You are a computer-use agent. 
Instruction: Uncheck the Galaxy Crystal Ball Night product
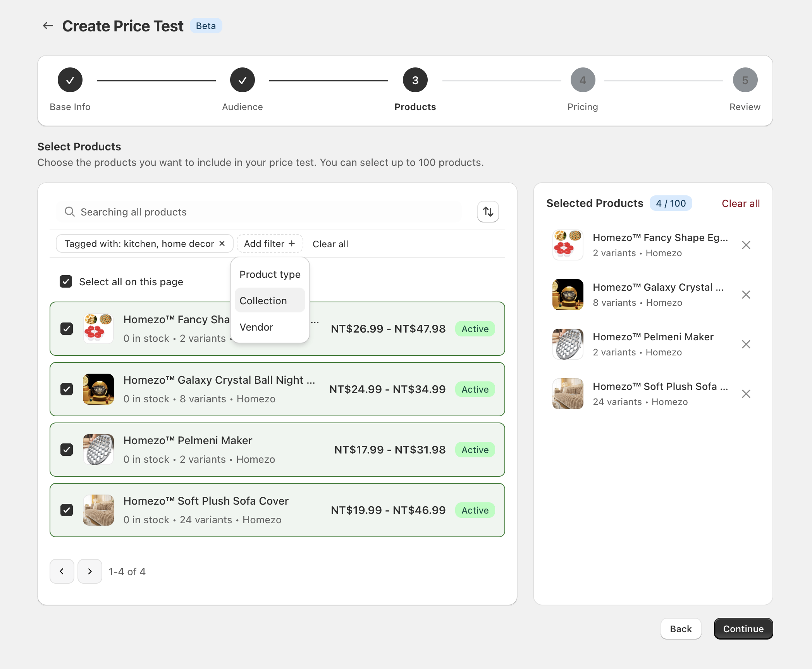(x=67, y=389)
